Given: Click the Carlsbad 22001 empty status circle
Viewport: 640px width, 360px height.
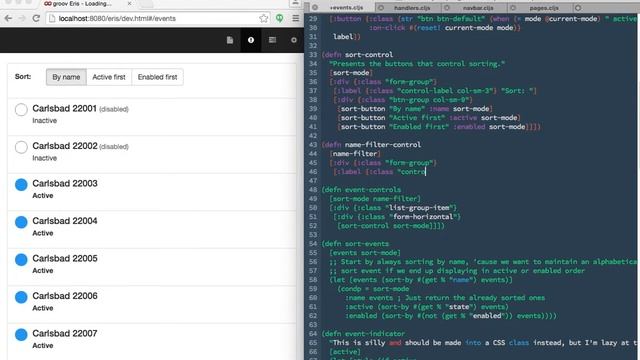Looking at the screenshot, I should click(21, 109).
